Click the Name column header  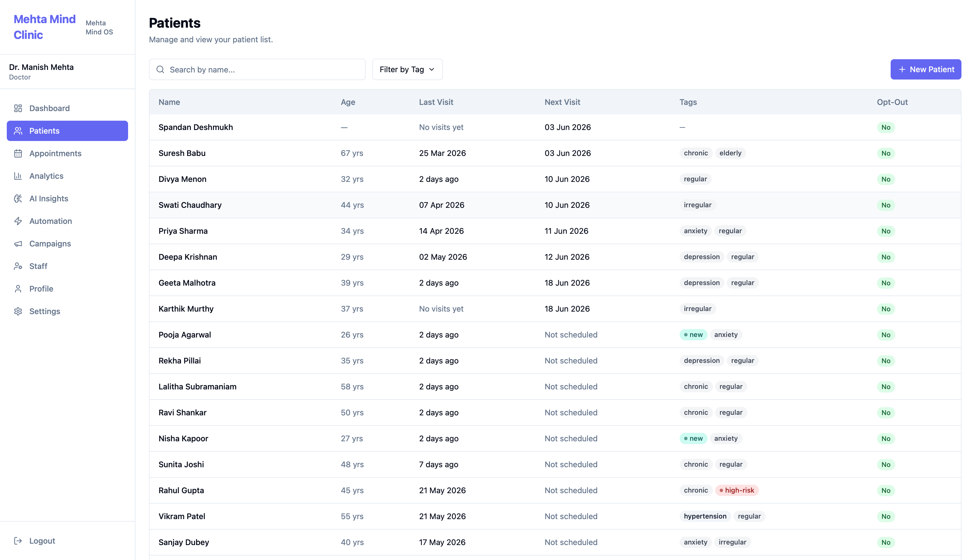pyautogui.click(x=169, y=102)
